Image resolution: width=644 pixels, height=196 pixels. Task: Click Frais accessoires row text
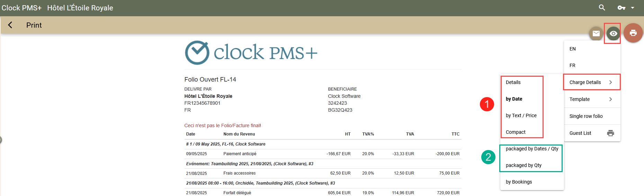[239, 173]
